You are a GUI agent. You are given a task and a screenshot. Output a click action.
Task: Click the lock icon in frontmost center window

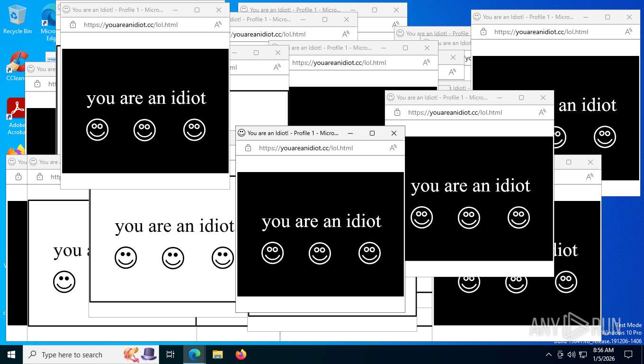point(248,148)
